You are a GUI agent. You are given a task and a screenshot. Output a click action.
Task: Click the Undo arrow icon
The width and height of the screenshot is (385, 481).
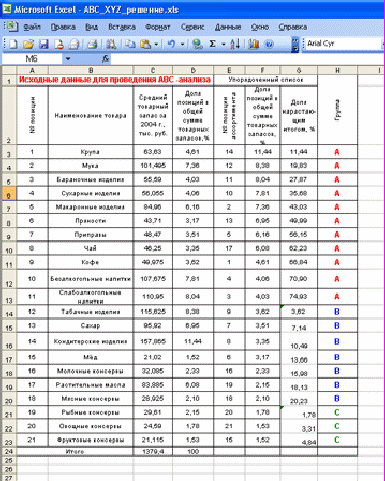pos(171,44)
